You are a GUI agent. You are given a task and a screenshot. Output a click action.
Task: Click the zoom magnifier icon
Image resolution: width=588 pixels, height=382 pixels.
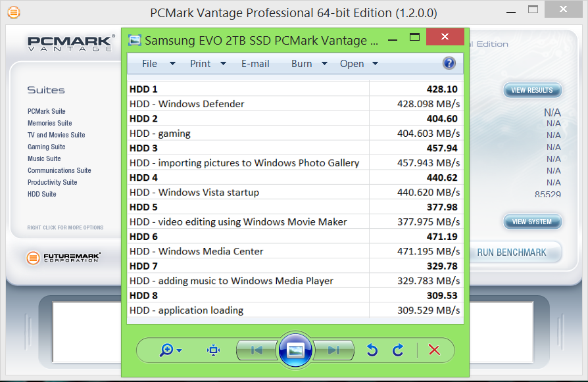tap(167, 350)
